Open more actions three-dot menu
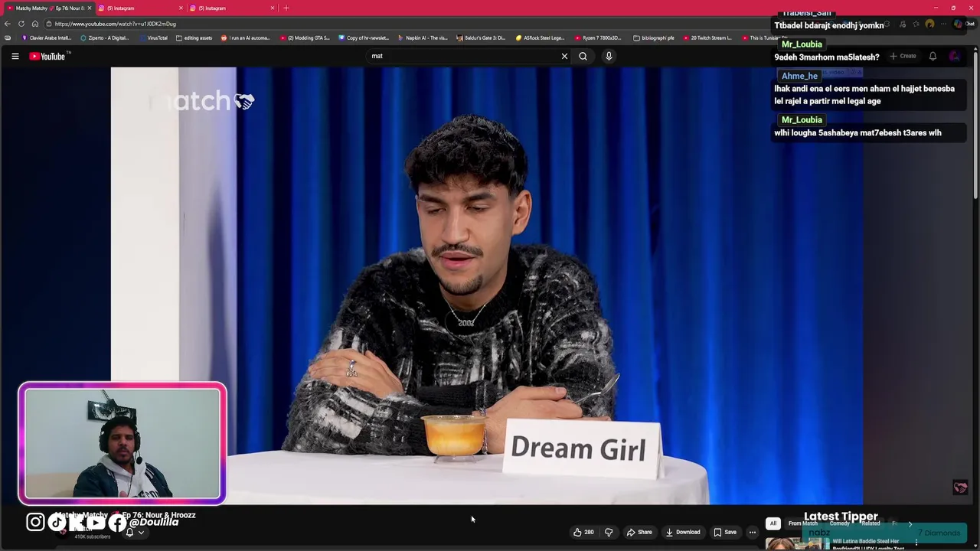The image size is (980, 551). [x=753, y=532]
